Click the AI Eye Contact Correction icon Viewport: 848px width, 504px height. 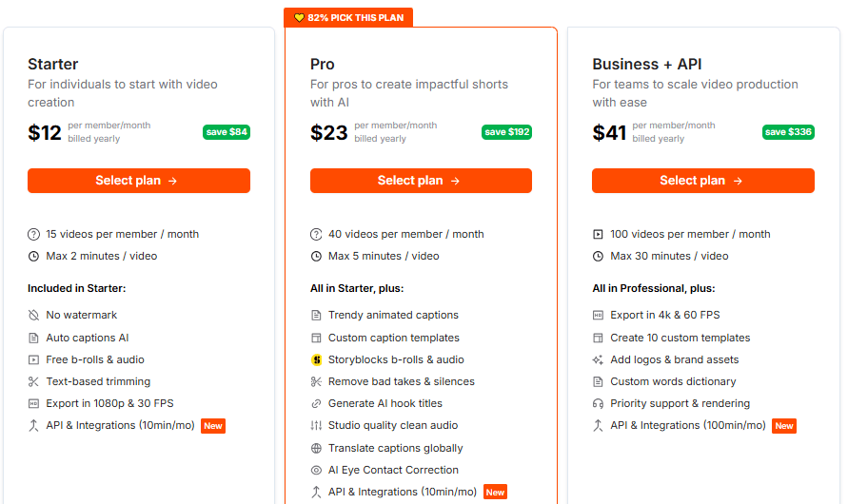tap(316, 471)
